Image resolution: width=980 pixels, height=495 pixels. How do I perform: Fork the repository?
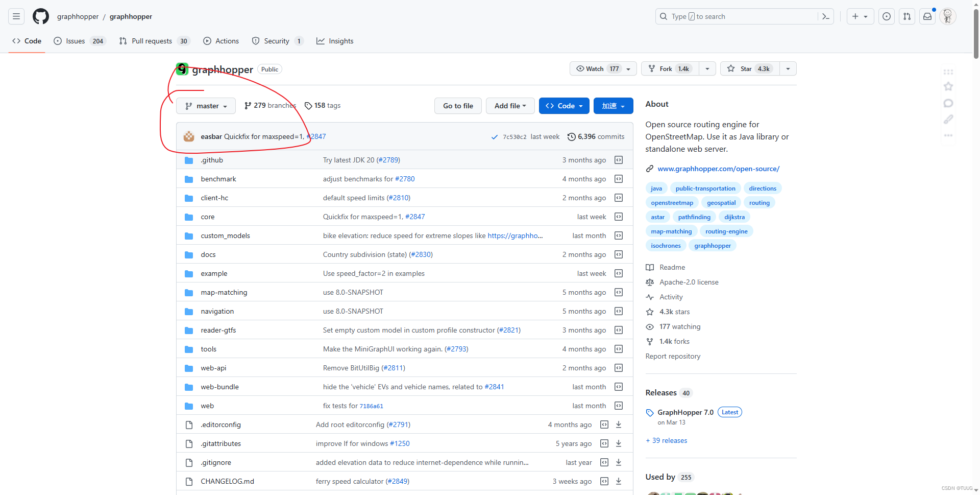click(x=670, y=68)
